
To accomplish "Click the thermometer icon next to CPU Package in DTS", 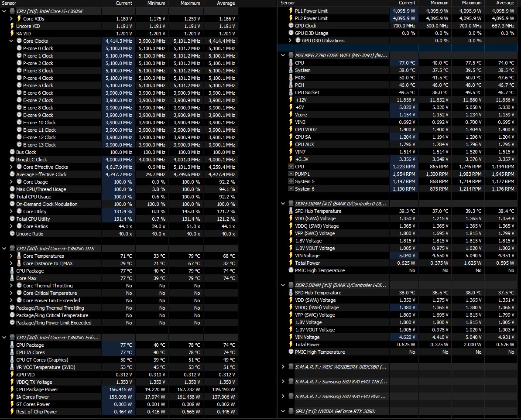I will 12,270.
